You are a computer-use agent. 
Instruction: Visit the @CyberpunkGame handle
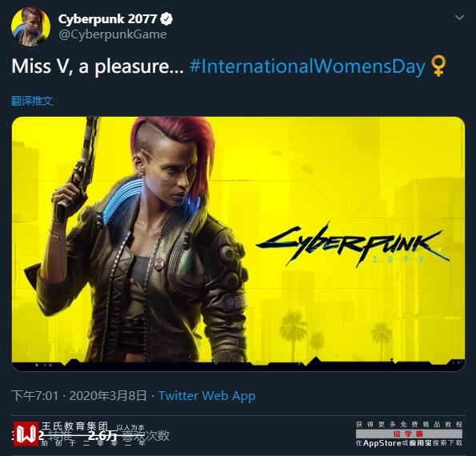tap(112, 34)
